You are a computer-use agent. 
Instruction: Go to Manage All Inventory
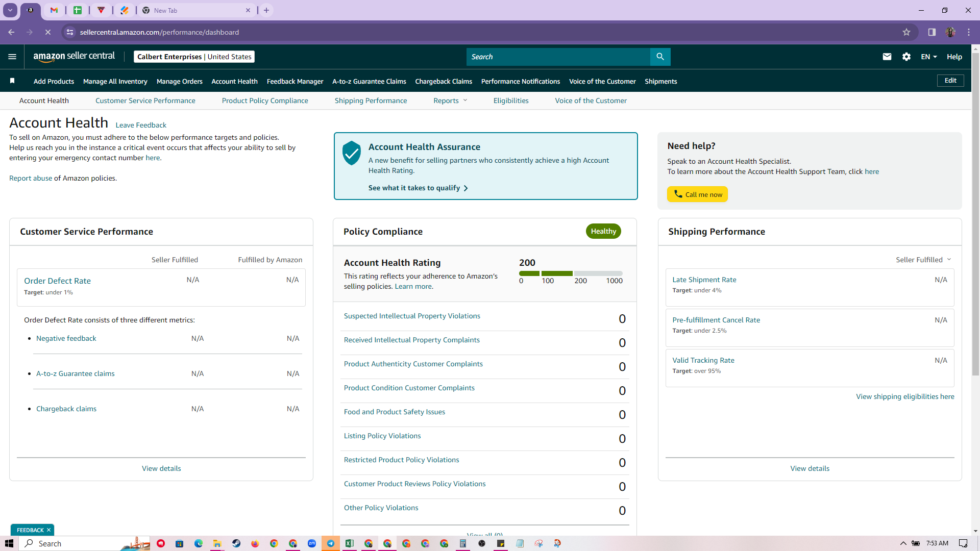pos(115,81)
